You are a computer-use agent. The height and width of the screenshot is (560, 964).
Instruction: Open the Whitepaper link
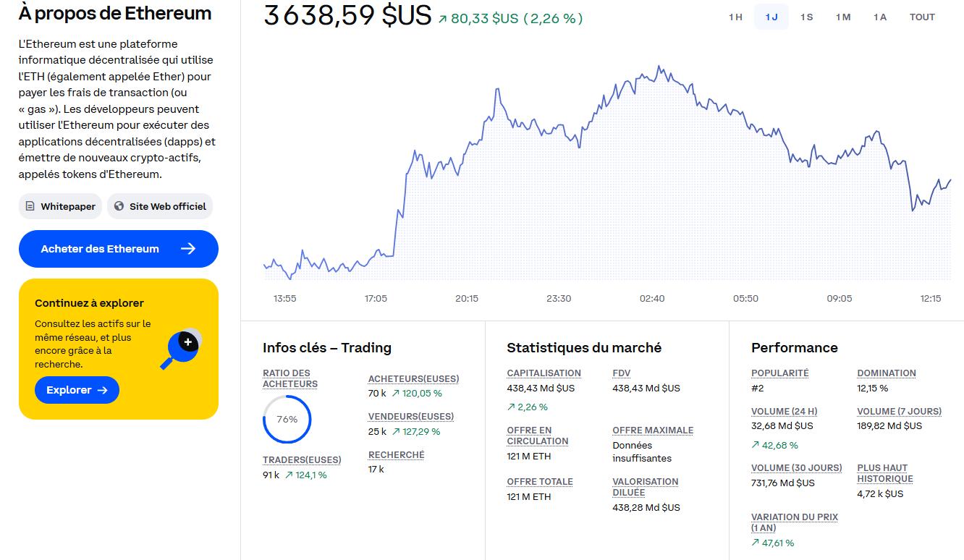tap(61, 206)
